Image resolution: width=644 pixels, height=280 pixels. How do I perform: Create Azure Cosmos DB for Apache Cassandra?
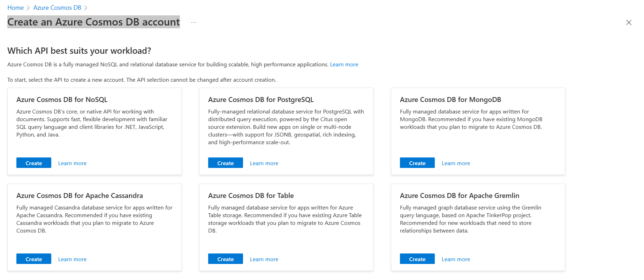point(34,259)
